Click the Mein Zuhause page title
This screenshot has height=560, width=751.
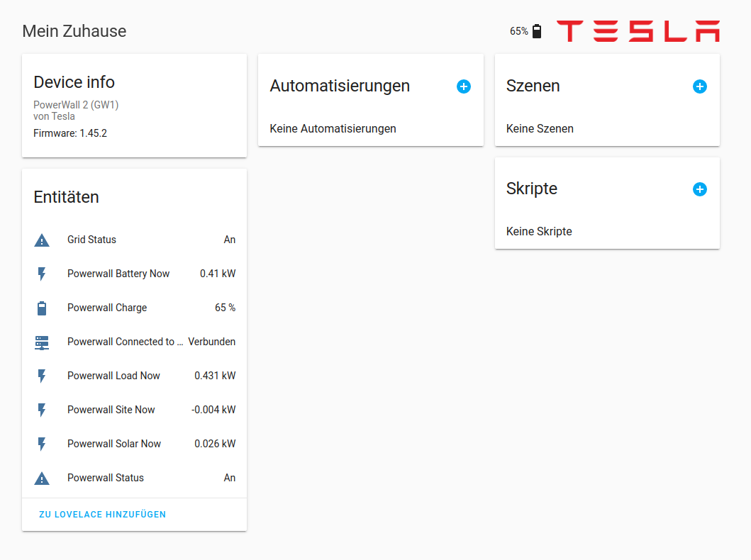(x=74, y=31)
